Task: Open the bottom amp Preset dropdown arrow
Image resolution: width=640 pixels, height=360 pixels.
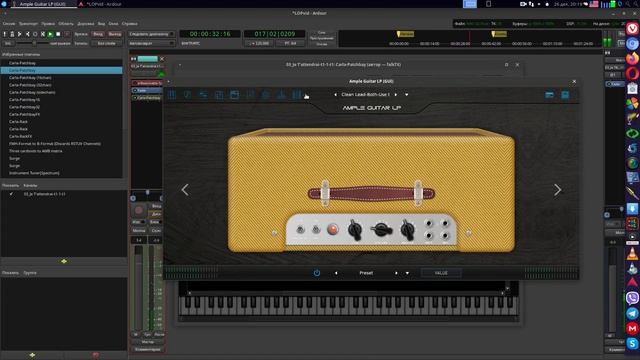Action: pos(407,273)
